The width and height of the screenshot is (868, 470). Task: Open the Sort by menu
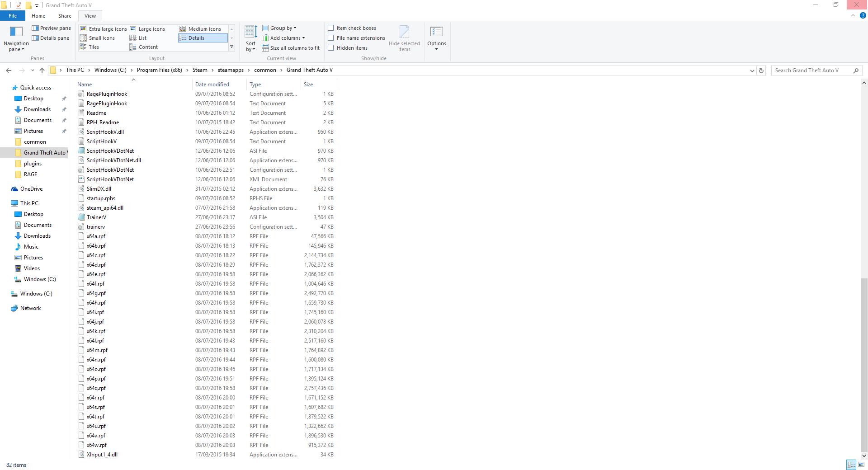tap(250, 39)
